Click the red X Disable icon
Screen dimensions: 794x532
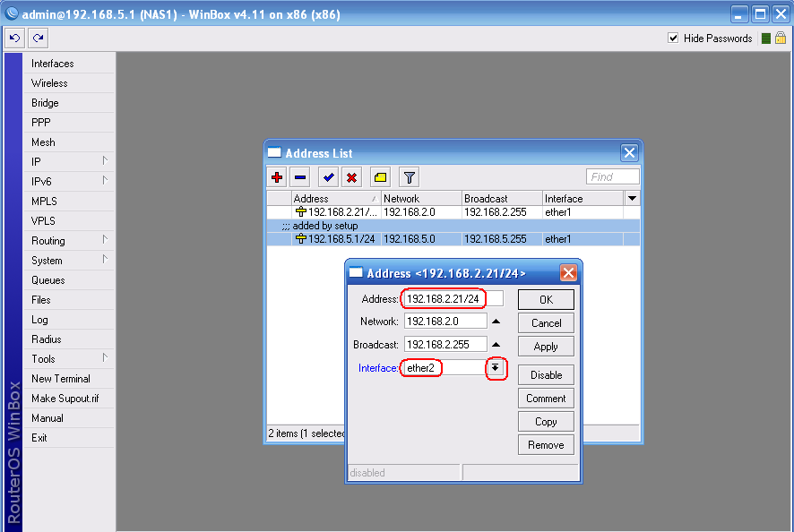point(351,177)
